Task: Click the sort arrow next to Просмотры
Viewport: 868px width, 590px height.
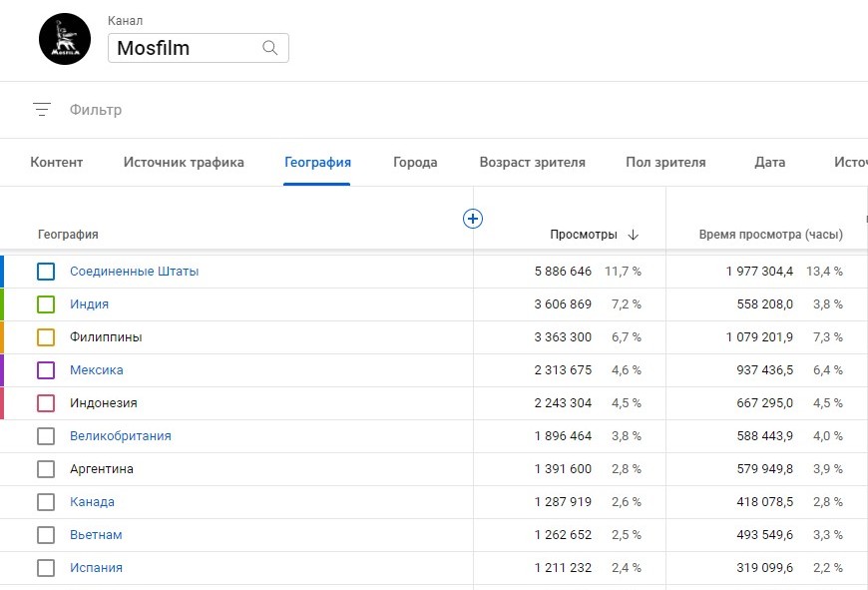Action: tap(634, 235)
